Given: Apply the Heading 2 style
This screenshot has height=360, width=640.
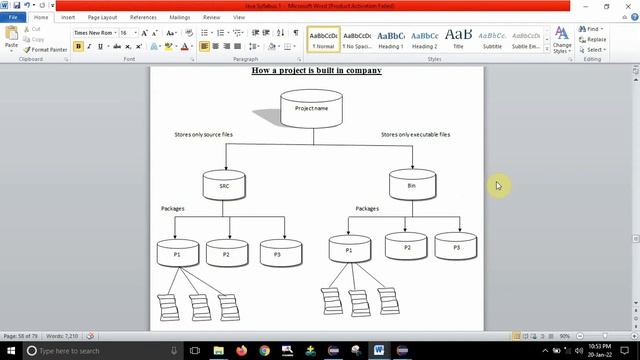Looking at the screenshot, I should pos(424,40).
